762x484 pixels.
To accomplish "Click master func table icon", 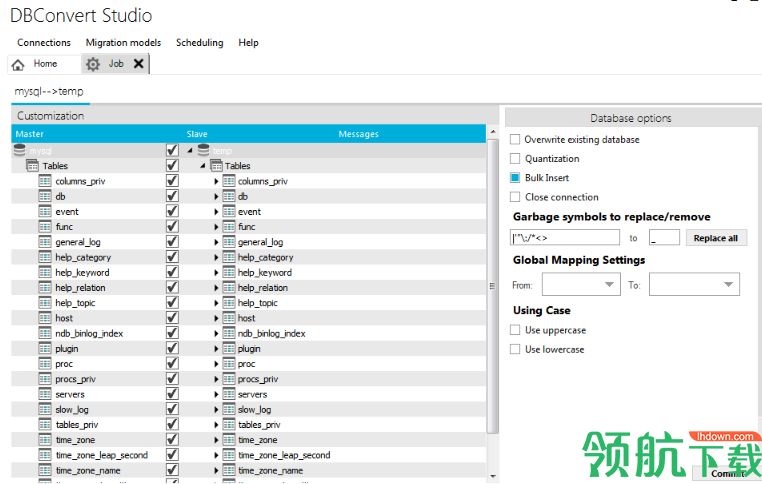I will (45, 227).
